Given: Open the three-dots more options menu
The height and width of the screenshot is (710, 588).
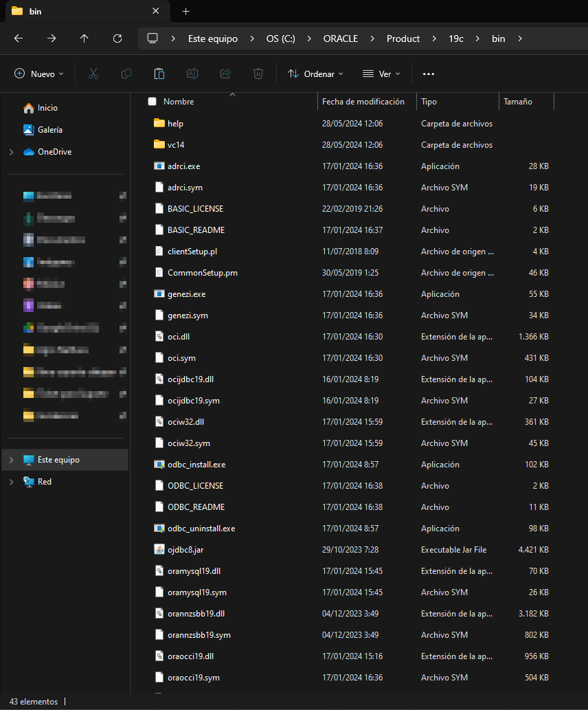Looking at the screenshot, I should (x=428, y=74).
